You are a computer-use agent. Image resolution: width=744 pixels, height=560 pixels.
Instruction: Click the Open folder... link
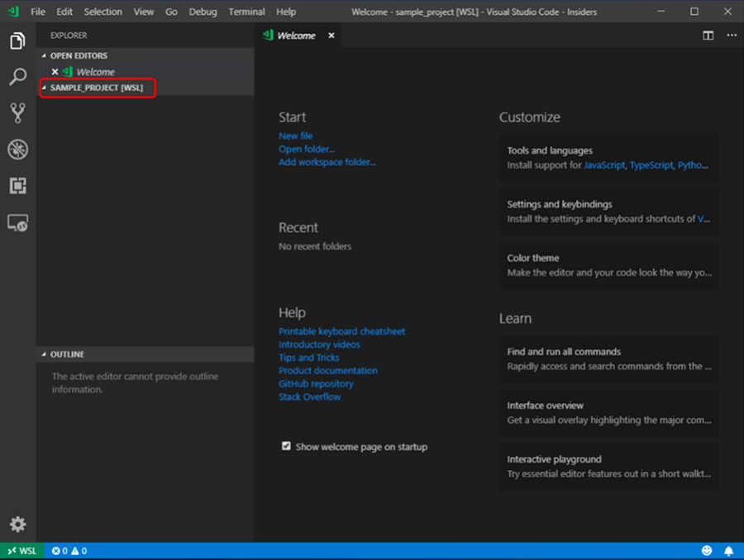307,149
